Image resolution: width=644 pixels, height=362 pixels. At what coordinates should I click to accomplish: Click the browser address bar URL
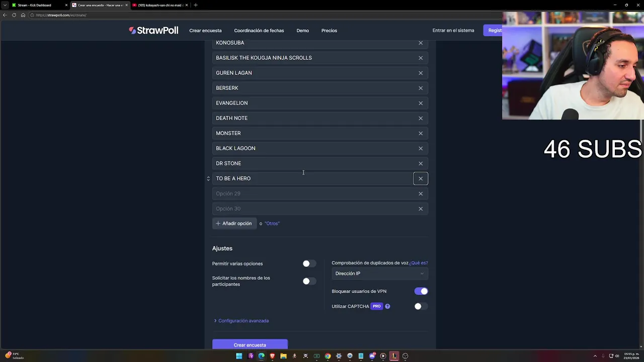point(61,15)
